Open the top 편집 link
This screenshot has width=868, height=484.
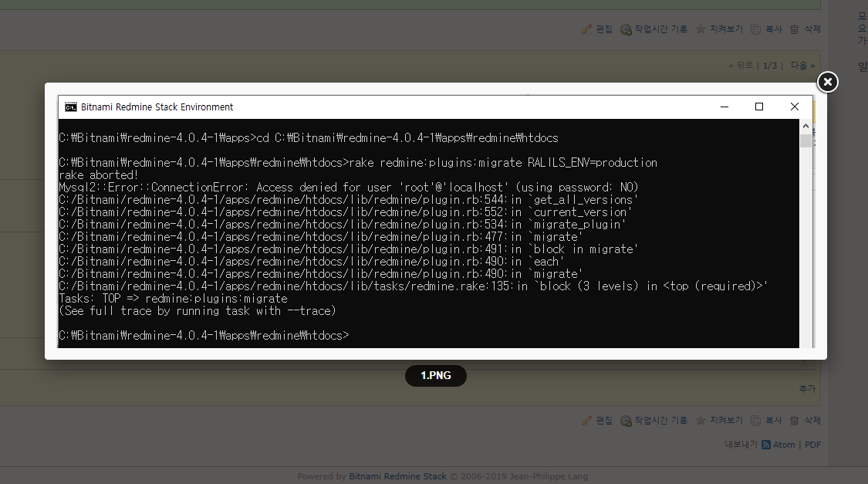click(x=604, y=29)
